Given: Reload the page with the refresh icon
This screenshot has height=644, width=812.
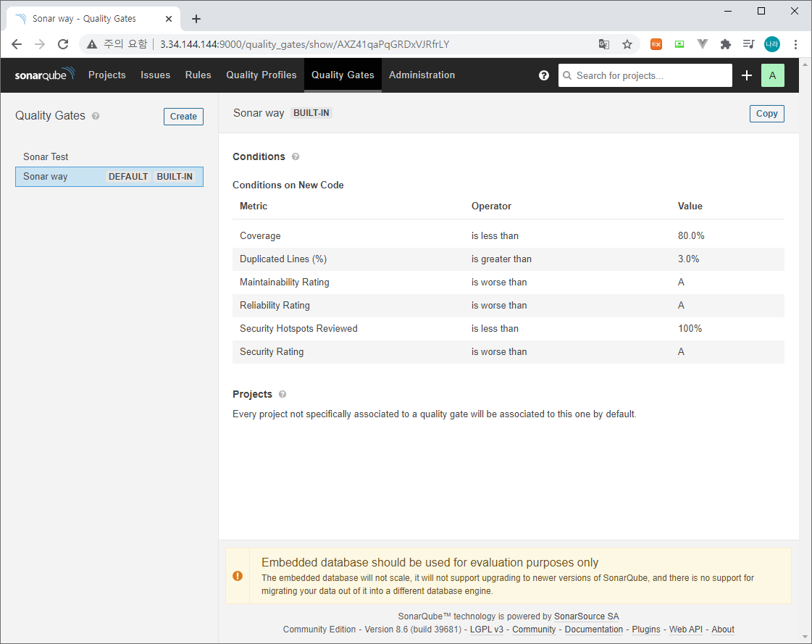Looking at the screenshot, I should pos(63,44).
